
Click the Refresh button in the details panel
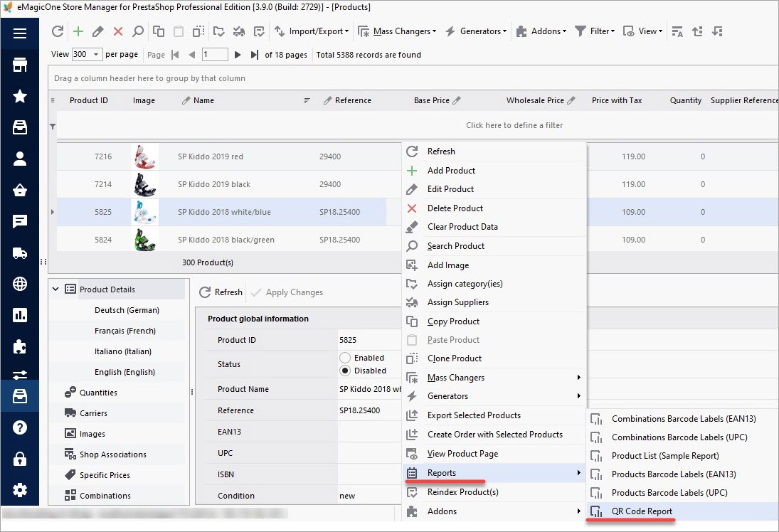[221, 292]
